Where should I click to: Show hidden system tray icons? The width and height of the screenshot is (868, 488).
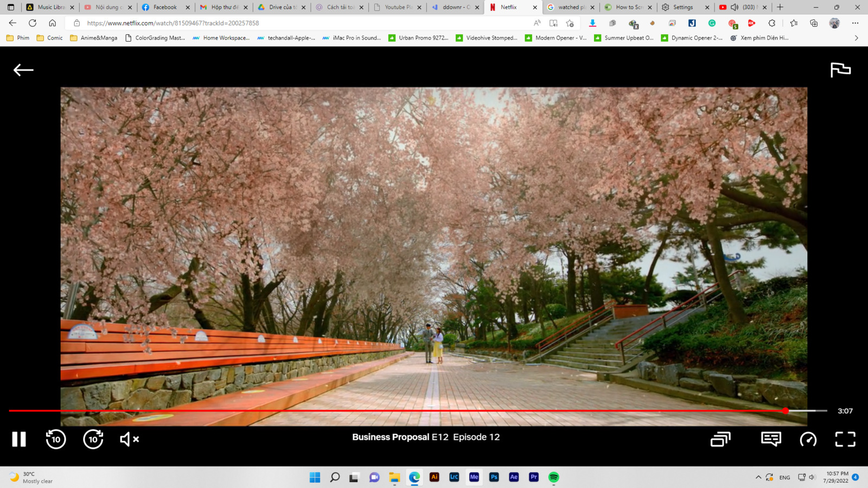[758, 477]
